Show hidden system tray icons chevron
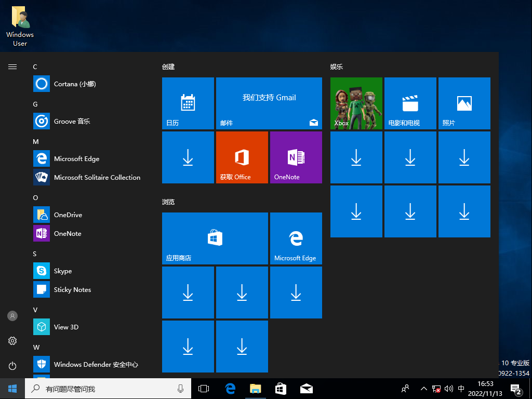The image size is (532, 399). click(423, 389)
